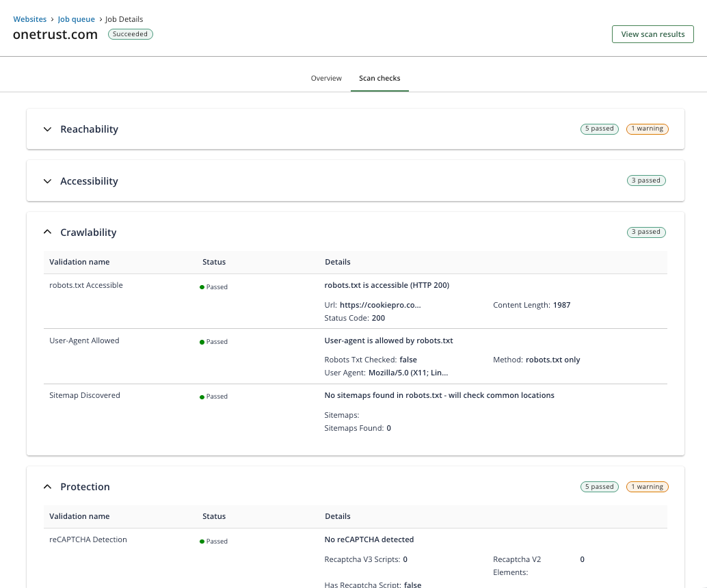
Task: Click the Method value robots.txt only
Action: [552, 360]
